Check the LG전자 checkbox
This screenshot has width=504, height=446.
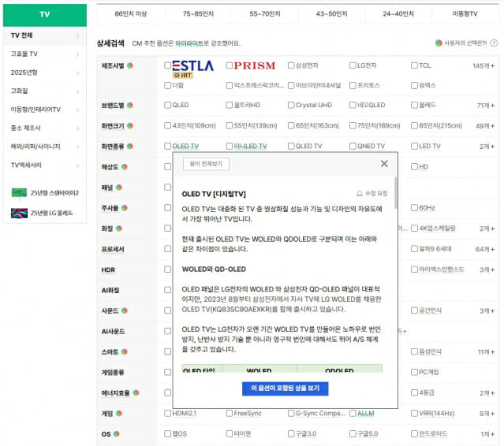pyautogui.click(x=353, y=65)
